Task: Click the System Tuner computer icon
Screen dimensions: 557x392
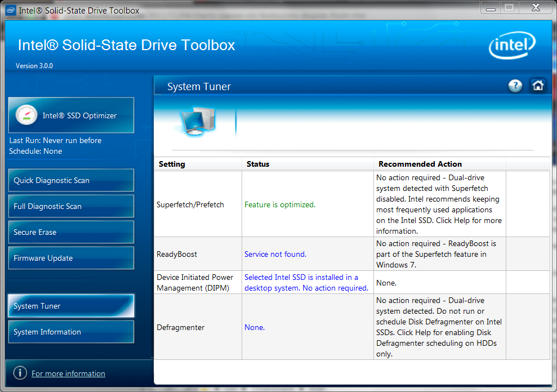Action: (197, 121)
